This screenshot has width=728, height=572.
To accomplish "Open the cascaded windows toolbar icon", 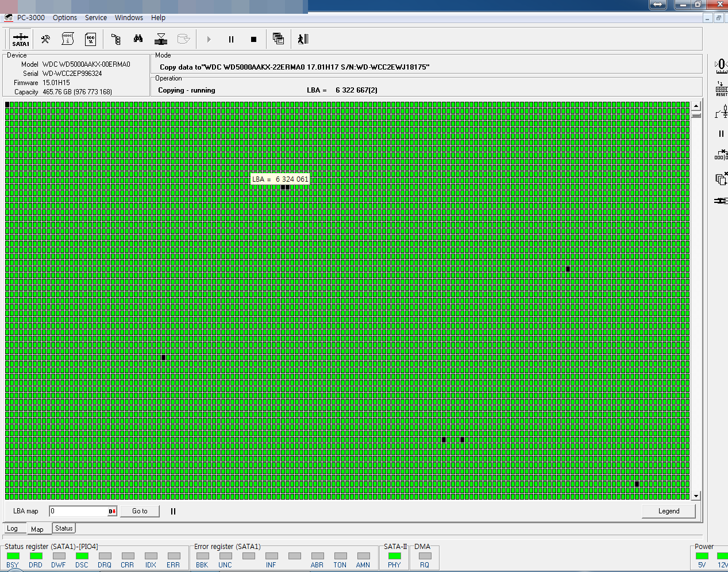I will pyautogui.click(x=279, y=39).
